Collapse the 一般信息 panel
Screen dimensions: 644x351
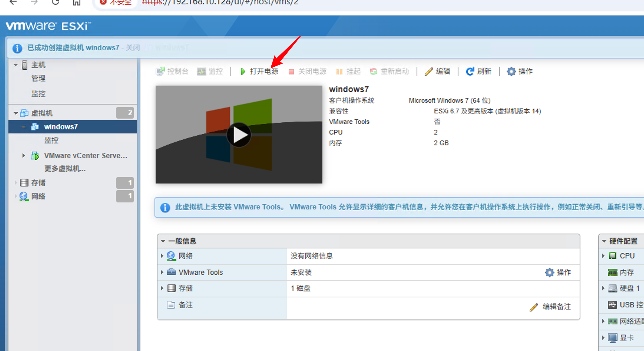[x=163, y=241]
